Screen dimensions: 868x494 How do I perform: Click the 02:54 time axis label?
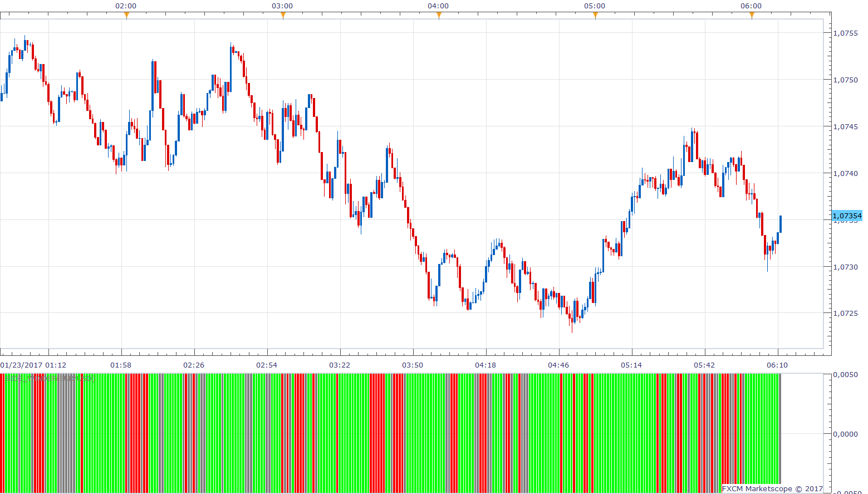click(267, 365)
